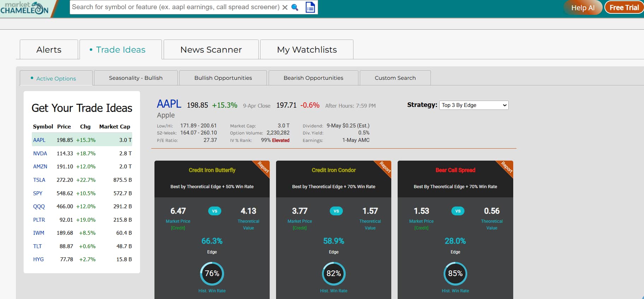Click the 6.47 Market Price value
The height and width of the screenshot is (299, 644).
pyautogui.click(x=178, y=211)
